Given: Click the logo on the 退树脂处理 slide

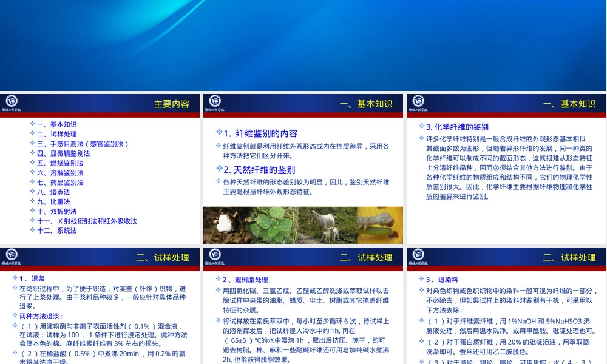Looking at the screenshot, I should [x=215, y=257].
